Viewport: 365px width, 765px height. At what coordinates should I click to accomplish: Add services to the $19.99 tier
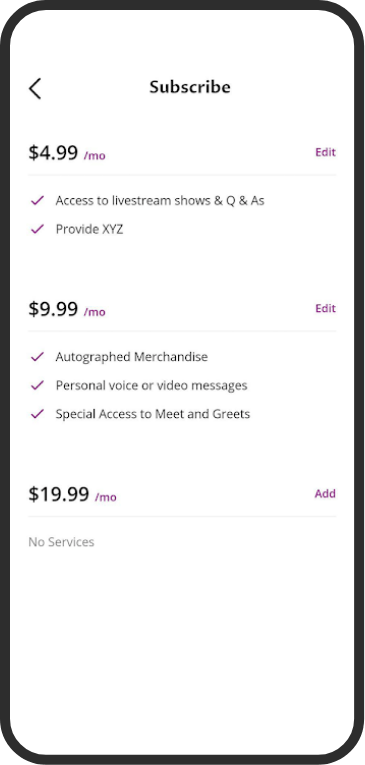[x=325, y=494]
